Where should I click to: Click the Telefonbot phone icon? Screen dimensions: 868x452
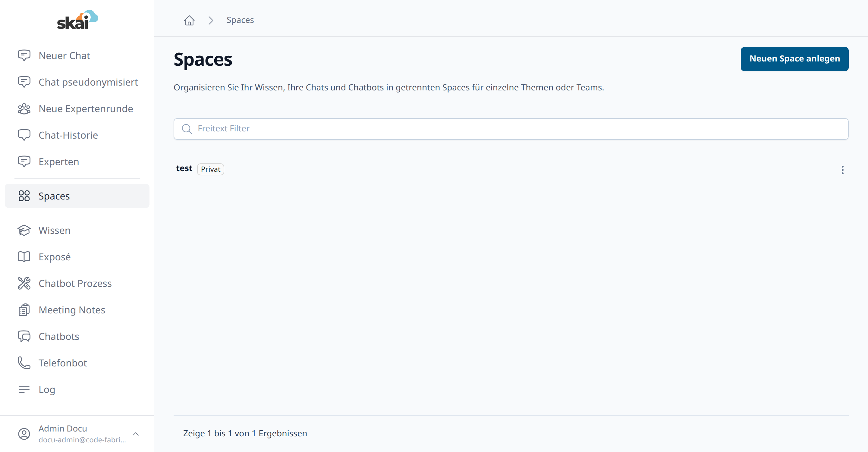[x=24, y=363]
